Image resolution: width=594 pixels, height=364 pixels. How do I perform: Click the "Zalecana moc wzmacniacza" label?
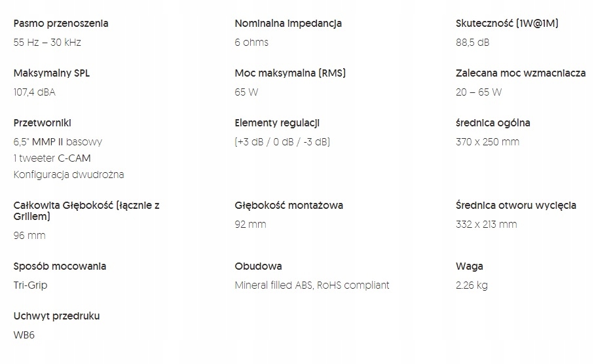(x=521, y=73)
